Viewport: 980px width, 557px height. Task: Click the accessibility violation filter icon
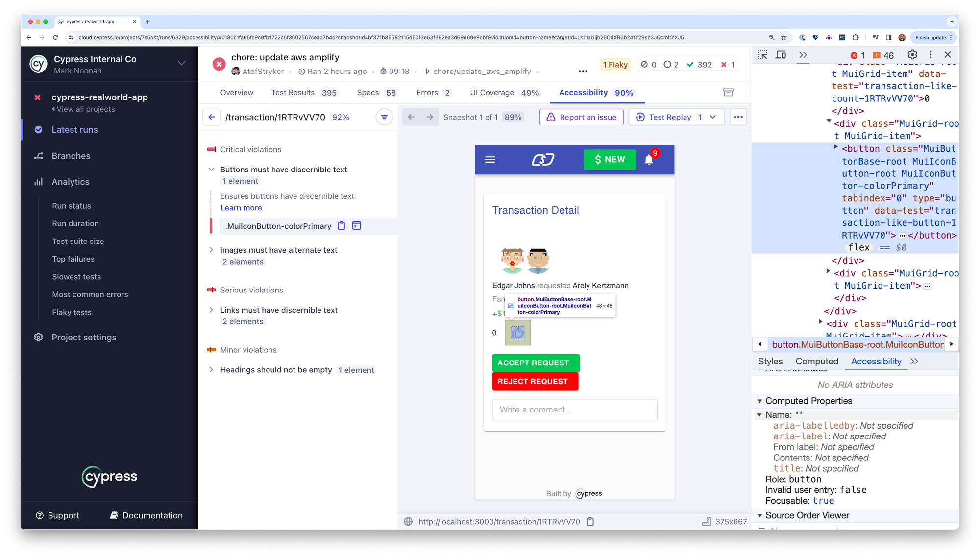(x=384, y=117)
